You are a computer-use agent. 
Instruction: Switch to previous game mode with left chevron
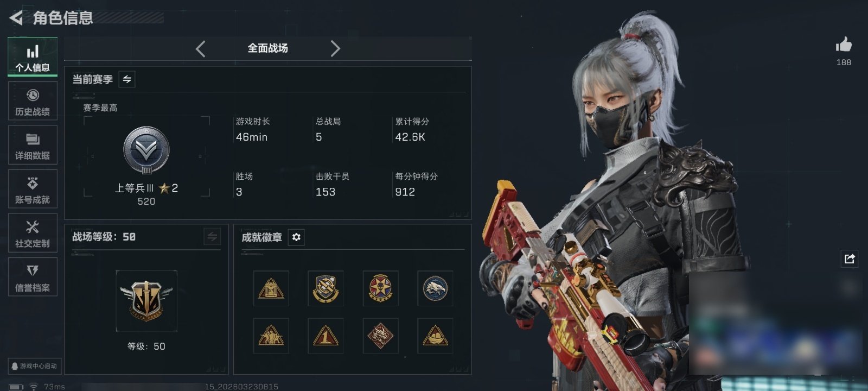tap(201, 49)
